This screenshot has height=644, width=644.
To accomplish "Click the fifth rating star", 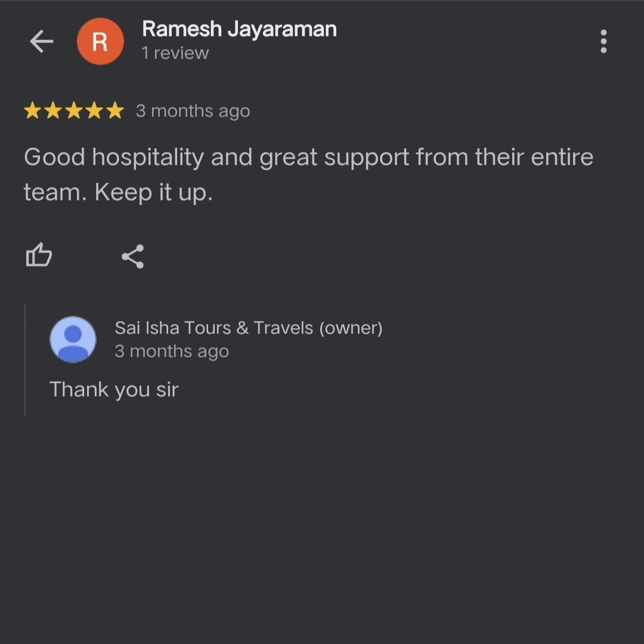I will tap(115, 110).
